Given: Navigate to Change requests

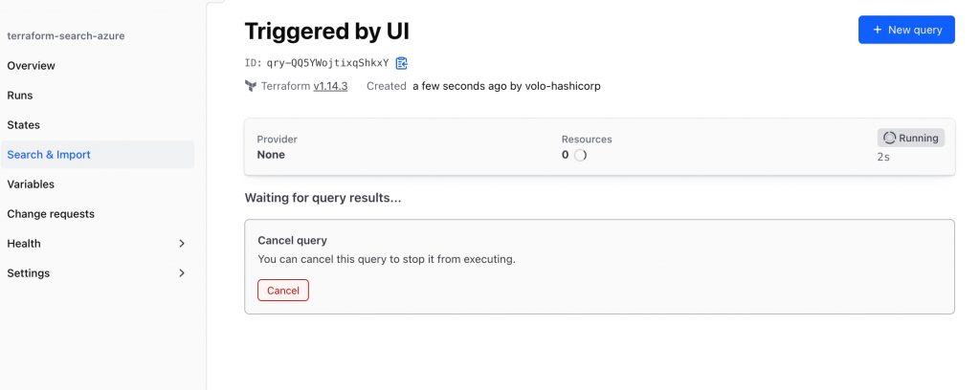Looking at the screenshot, I should click(x=51, y=214).
